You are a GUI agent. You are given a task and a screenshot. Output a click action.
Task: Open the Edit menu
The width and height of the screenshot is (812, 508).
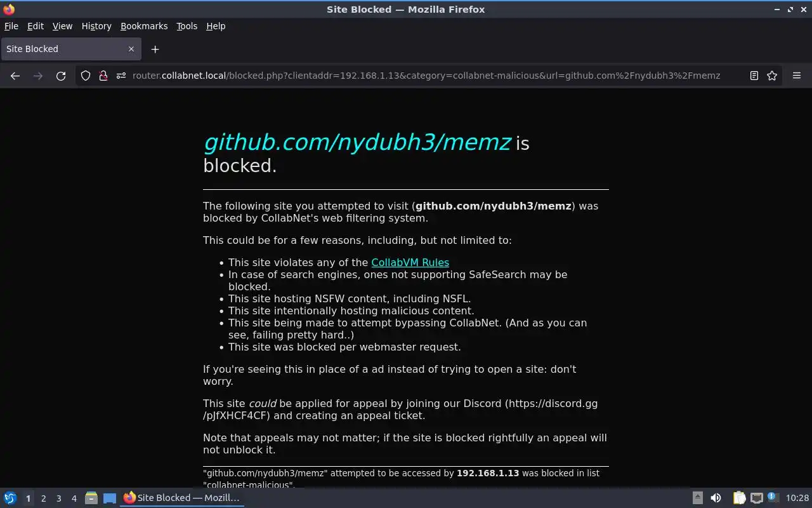tap(36, 26)
